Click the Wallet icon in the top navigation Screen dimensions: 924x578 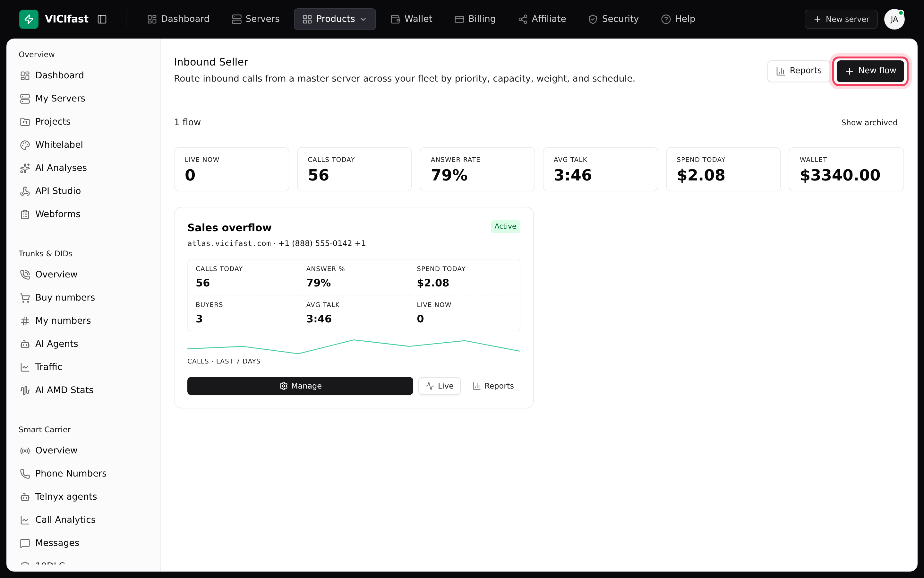click(395, 19)
